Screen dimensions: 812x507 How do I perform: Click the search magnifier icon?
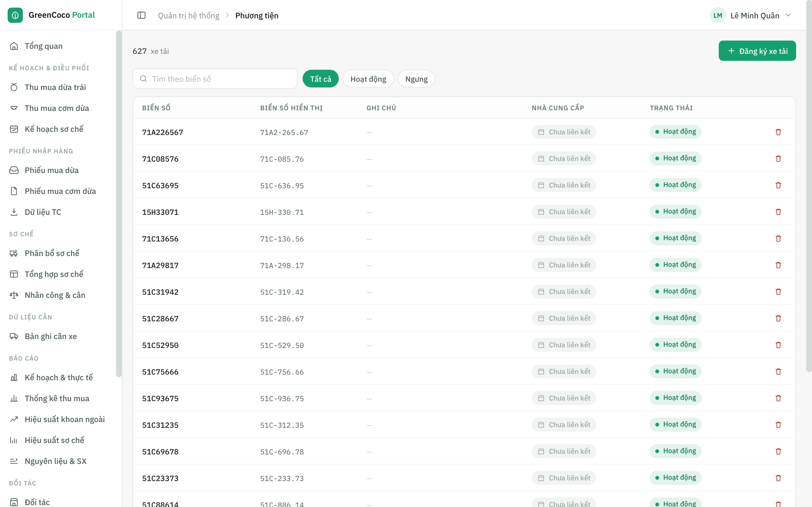(143, 79)
